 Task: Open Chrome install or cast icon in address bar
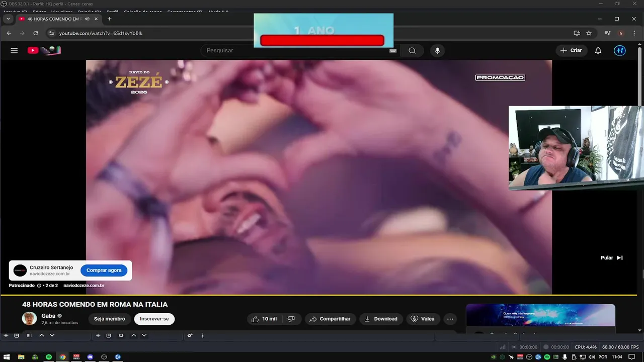pyautogui.click(x=577, y=33)
